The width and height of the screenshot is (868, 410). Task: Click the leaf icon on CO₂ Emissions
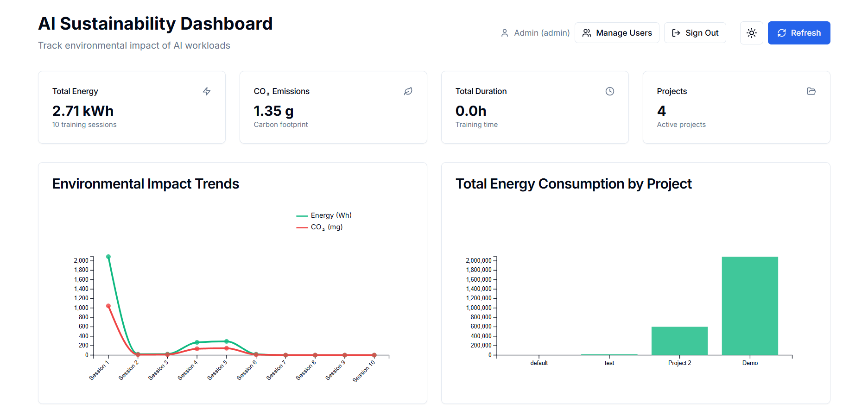(x=408, y=91)
